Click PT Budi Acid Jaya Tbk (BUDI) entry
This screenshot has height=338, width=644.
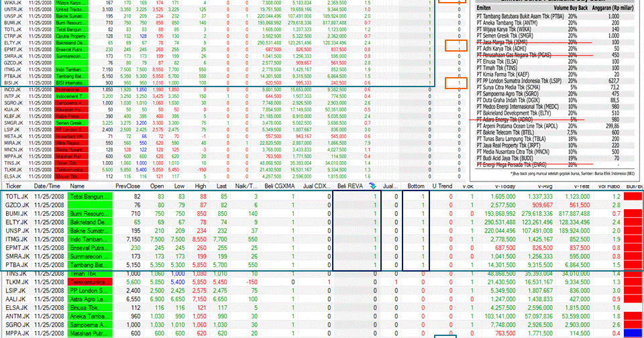pyautogui.click(x=505, y=158)
